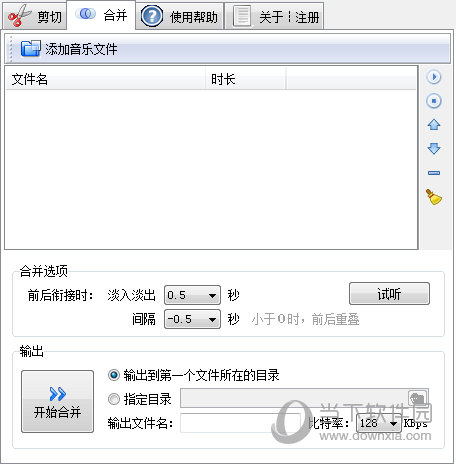Browse for the output directory with the folder icon
Screen dimensions: 456x465
tap(418, 398)
